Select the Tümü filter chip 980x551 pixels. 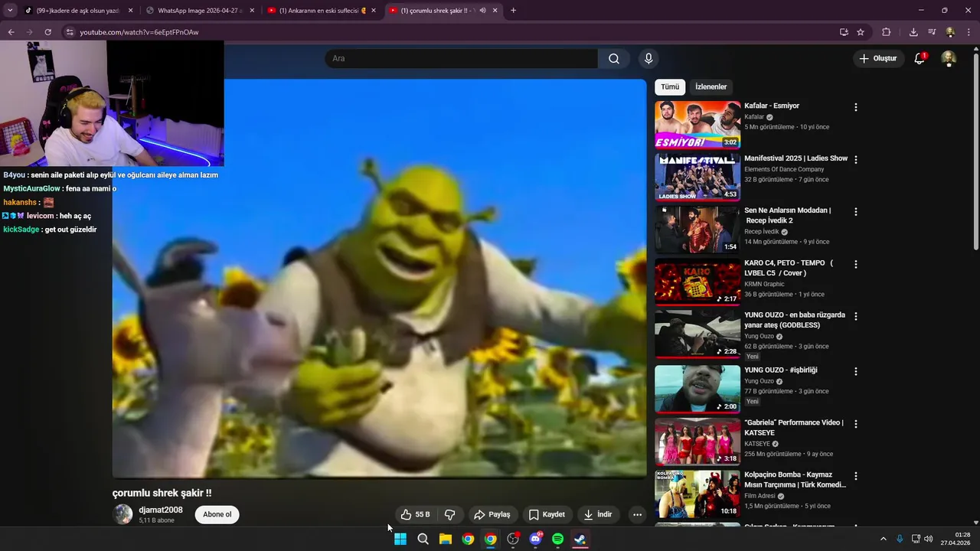[x=670, y=86]
